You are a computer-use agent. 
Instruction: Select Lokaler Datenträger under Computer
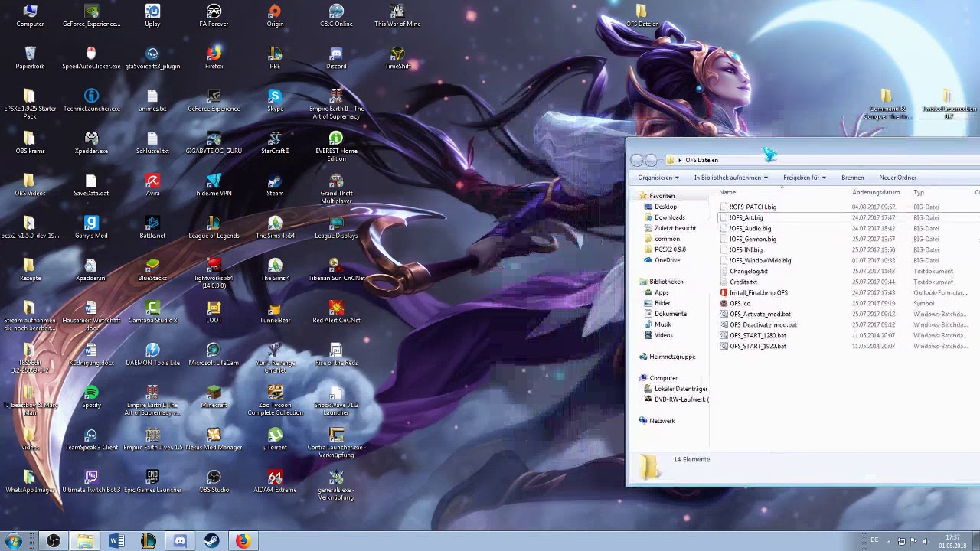point(676,389)
